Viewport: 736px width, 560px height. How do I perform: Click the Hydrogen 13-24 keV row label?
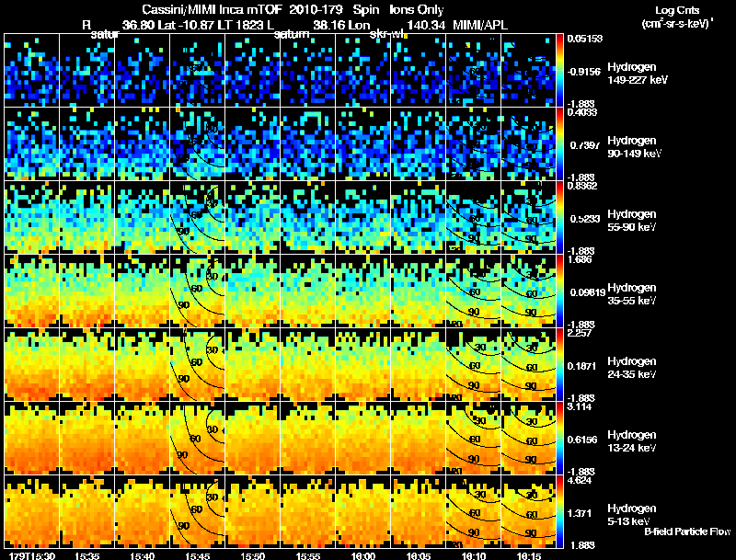click(632, 441)
